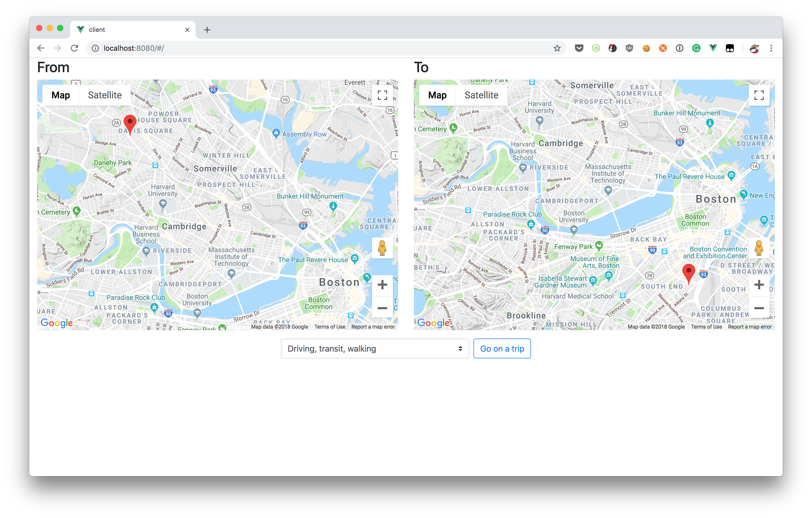Open Terms of Use on To map
This screenshot has height=518, width=812.
coord(706,326)
